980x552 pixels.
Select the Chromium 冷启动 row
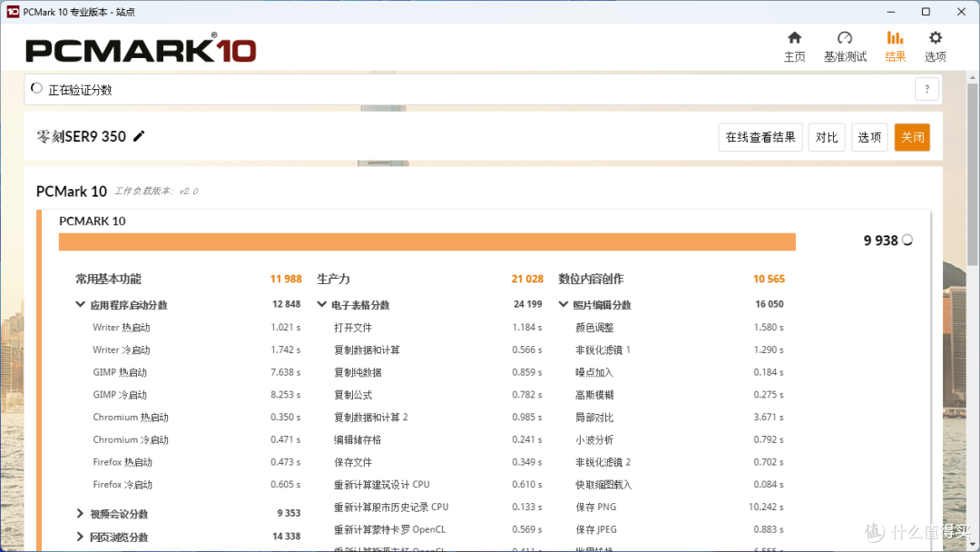pos(196,439)
